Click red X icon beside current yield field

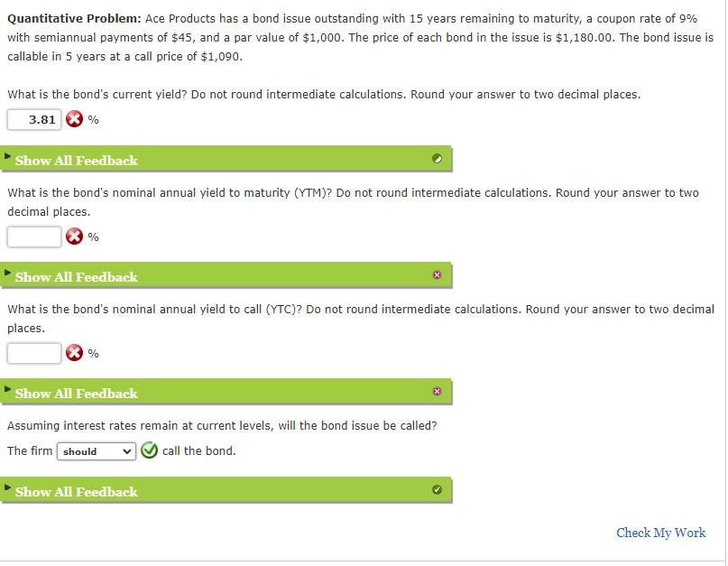point(74,120)
